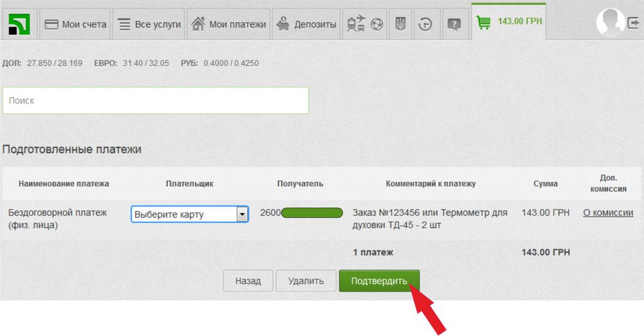The width and height of the screenshot is (644, 336).
Task: Click the soccer ball icon
Action: (x=377, y=25)
